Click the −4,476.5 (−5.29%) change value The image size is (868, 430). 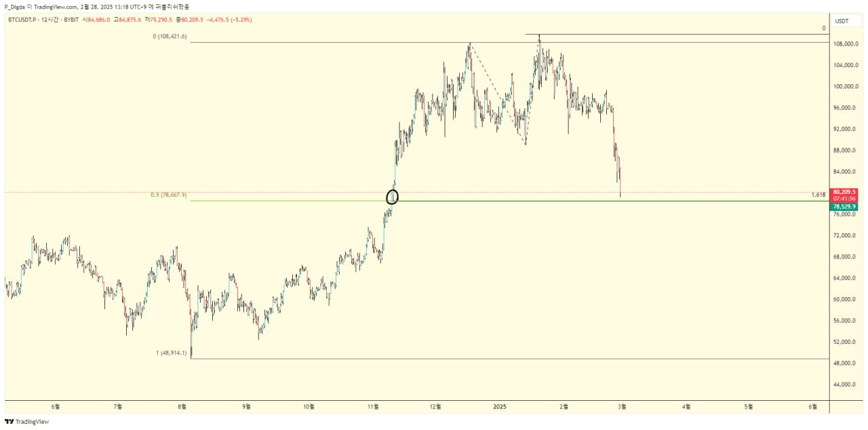(228, 20)
